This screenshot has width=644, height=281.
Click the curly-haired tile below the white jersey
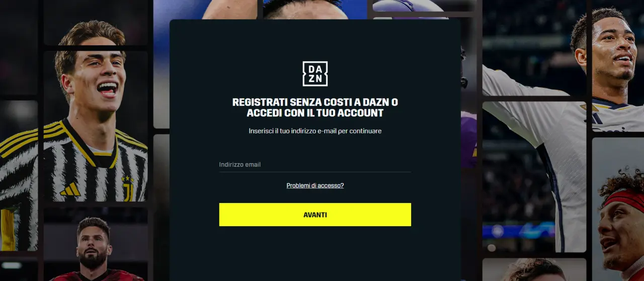click(534, 269)
